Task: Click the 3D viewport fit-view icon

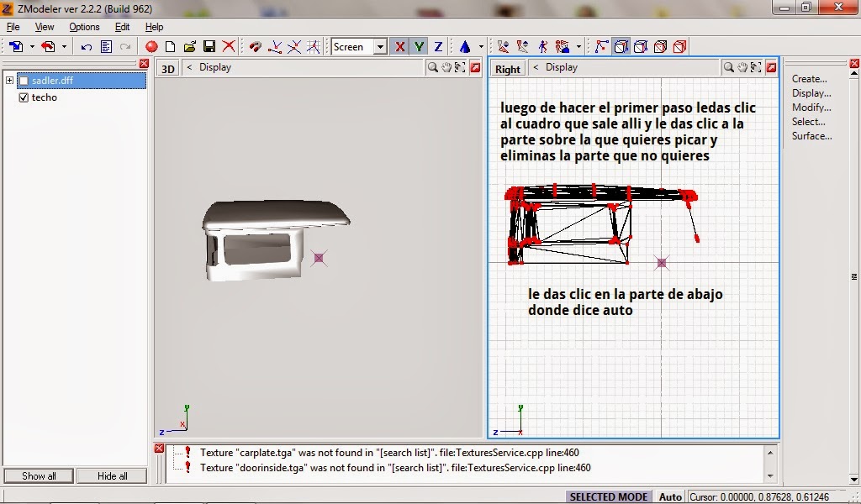Action: pyautogui.click(x=460, y=67)
